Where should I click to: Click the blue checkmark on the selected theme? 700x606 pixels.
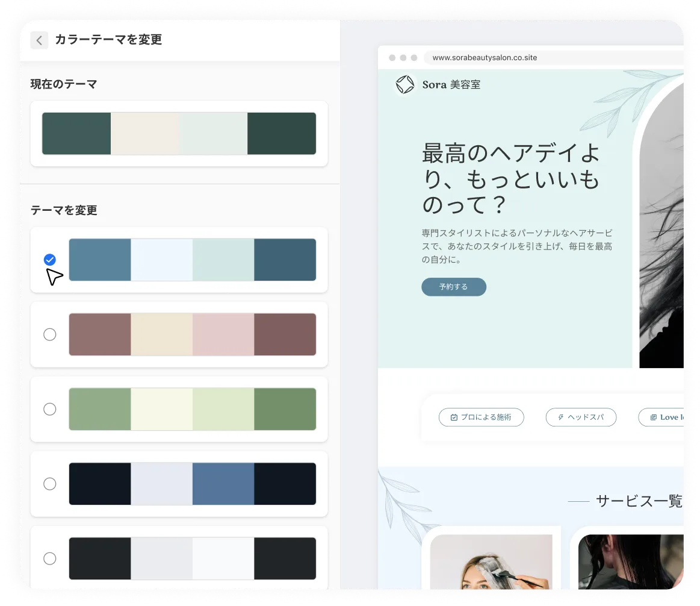coord(50,260)
